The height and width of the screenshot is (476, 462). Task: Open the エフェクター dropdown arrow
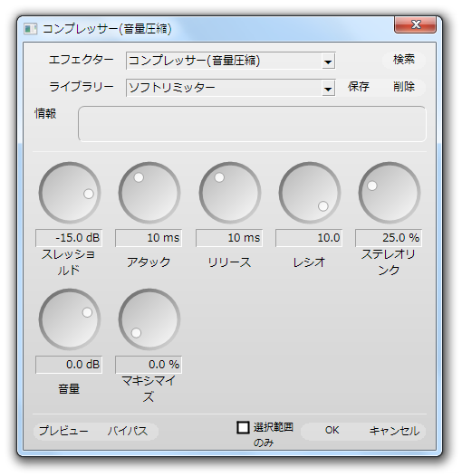(x=328, y=61)
